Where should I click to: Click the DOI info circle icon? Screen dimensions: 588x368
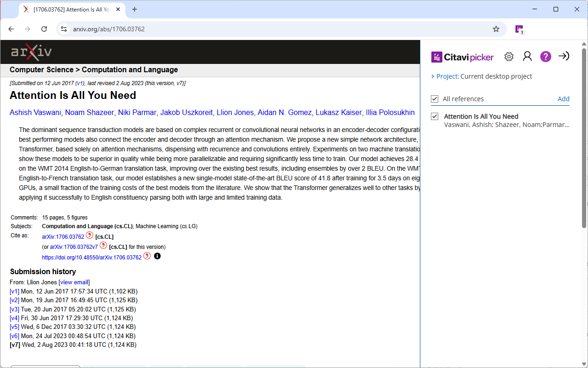click(158, 256)
